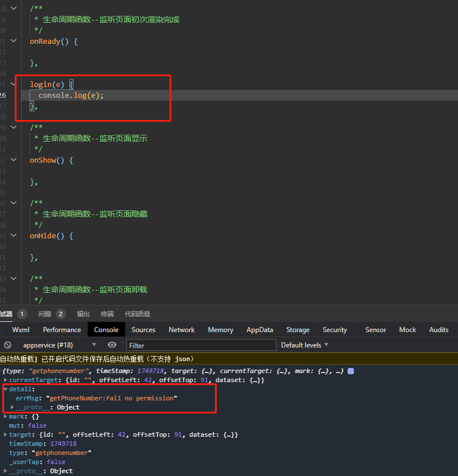
Task: Fold the login(e) function in editor
Action: pos(13,84)
